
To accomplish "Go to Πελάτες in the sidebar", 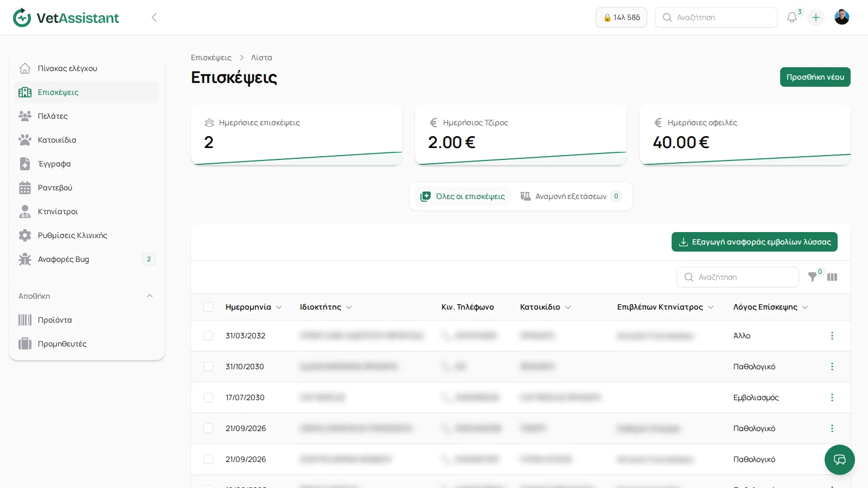I will tap(87, 116).
